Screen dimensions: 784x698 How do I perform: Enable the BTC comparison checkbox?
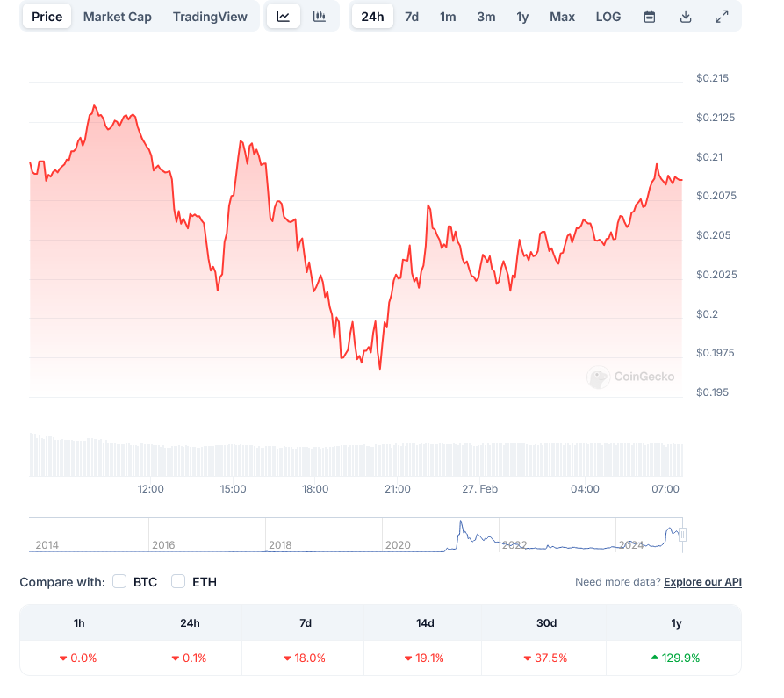(120, 581)
